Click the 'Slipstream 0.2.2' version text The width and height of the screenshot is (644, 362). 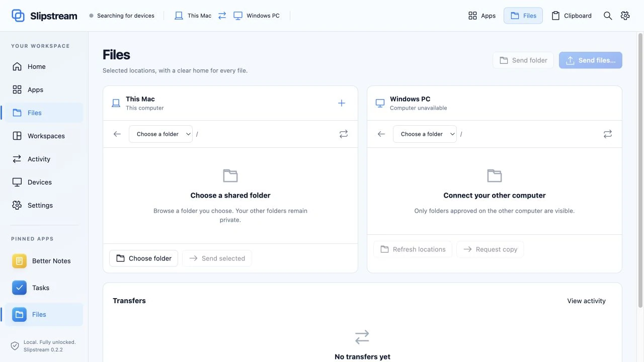tap(43, 350)
